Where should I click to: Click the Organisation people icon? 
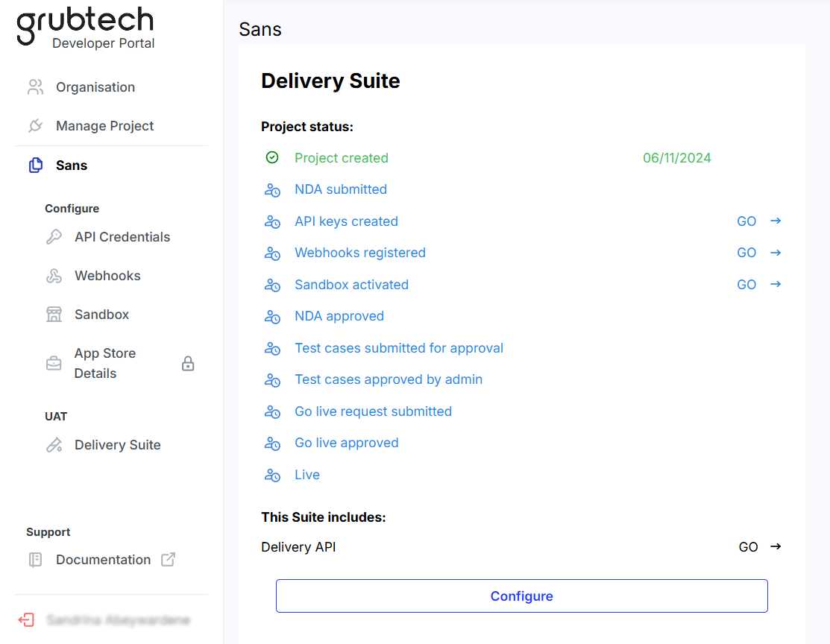point(36,86)
